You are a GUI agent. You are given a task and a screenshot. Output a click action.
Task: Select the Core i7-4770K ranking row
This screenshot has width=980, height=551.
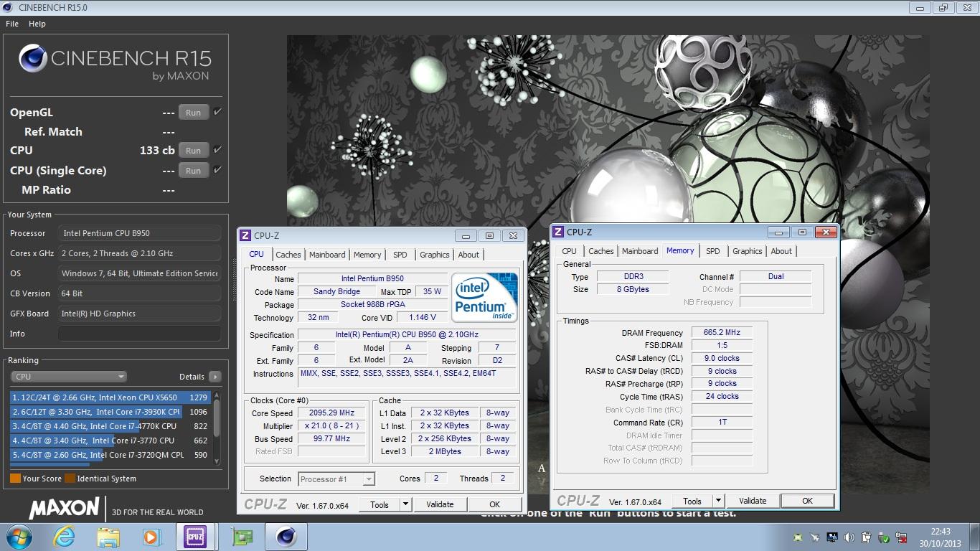point(110,426)
